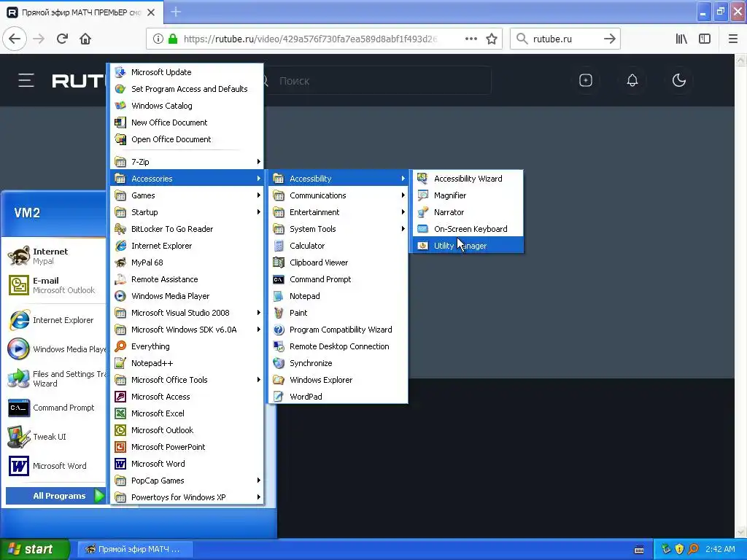This screenshot has height=560, width=747.
Task: Click the Everything search icon
Action: 120,346
